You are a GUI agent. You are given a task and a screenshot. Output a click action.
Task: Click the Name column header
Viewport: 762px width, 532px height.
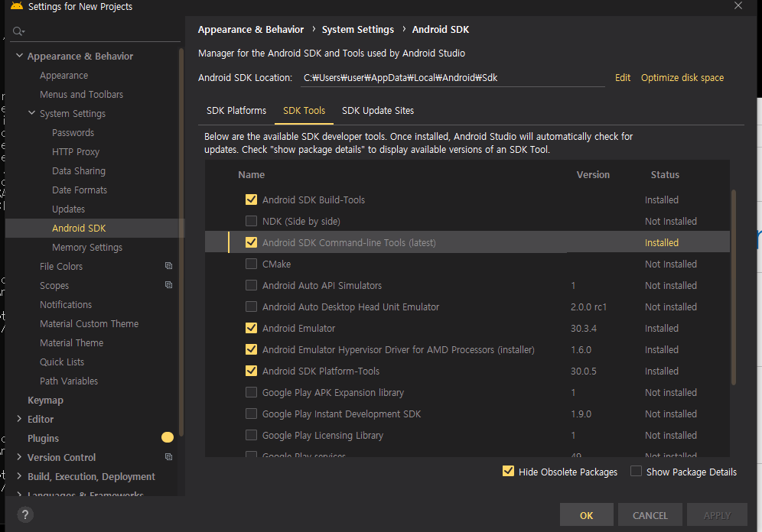(x=251, y=174)
